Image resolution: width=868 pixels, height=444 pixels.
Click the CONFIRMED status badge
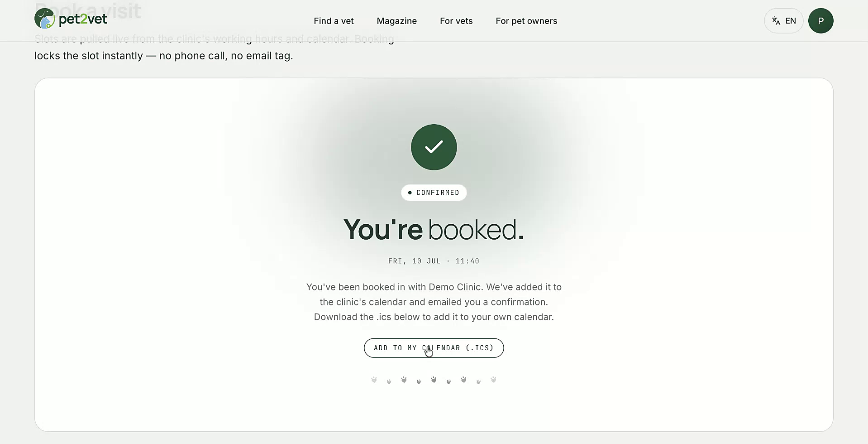point(434,193)
